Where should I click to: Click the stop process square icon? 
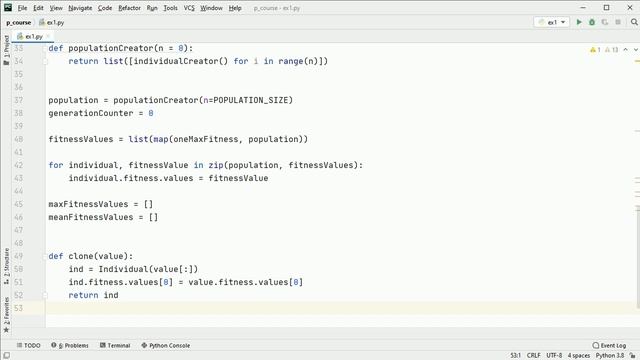point(618,22)
